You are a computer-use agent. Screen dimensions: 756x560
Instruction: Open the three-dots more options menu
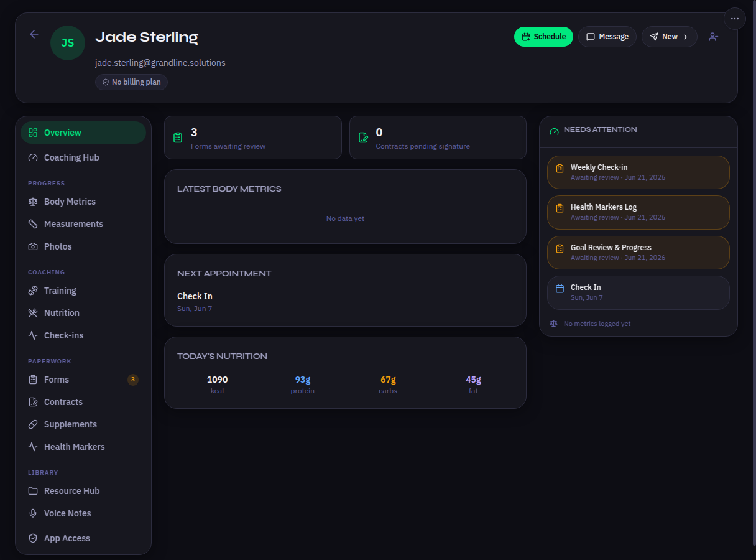tap(735, 19)
